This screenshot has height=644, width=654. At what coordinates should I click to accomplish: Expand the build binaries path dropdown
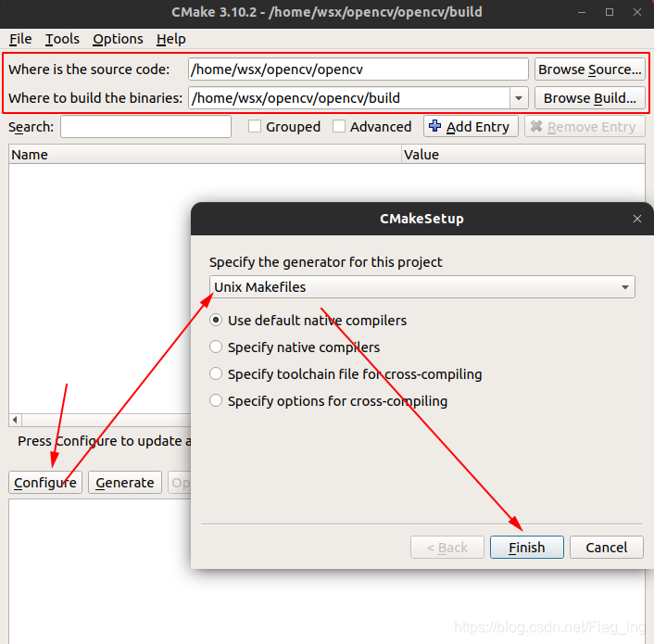click(519, 98)
